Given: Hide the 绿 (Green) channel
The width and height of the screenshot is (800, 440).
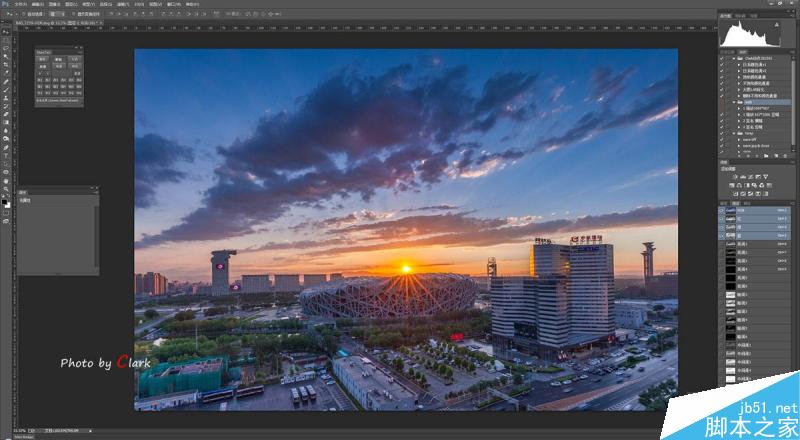Looking at the screenshot, I should 722,228.
